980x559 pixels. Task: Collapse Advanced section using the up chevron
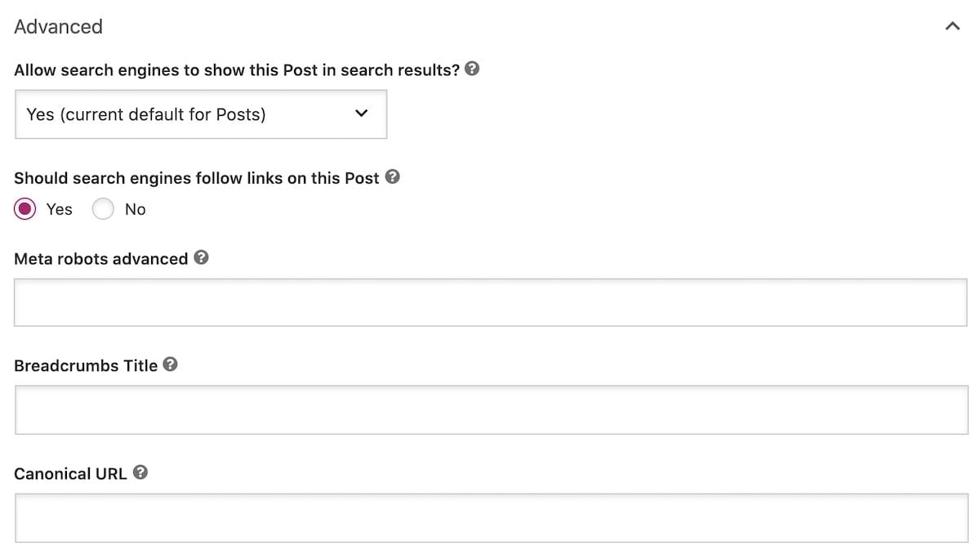(x=952, y=26)
